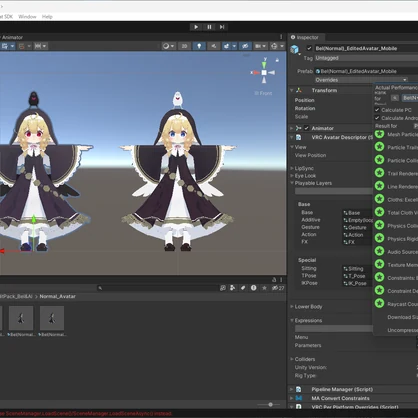The image size is (418, 418).
Task: Toggle scene lighting bulb icon
Action: [x=199, y=46]
